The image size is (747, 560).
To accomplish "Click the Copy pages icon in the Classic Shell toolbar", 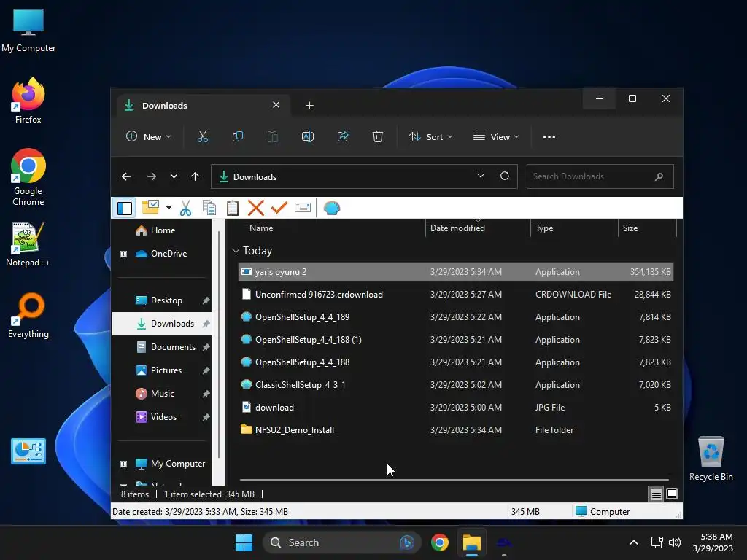I will pyautogui.click(x=209, y=208).
